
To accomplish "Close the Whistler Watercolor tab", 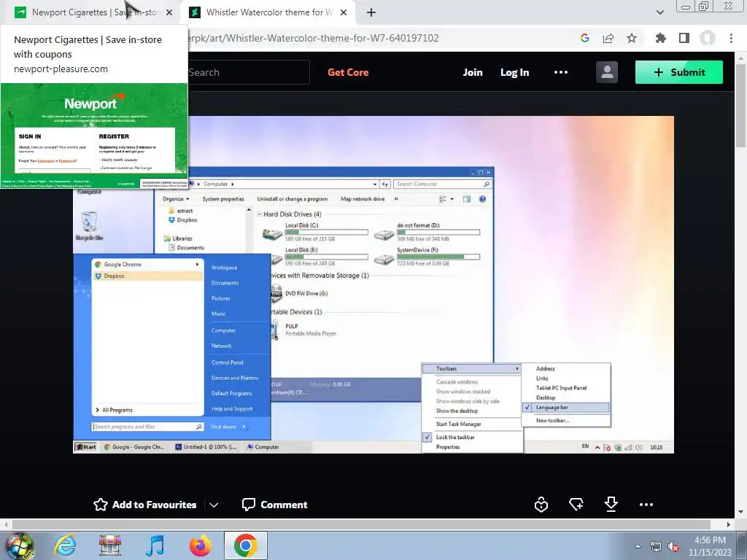I will 344,13.
